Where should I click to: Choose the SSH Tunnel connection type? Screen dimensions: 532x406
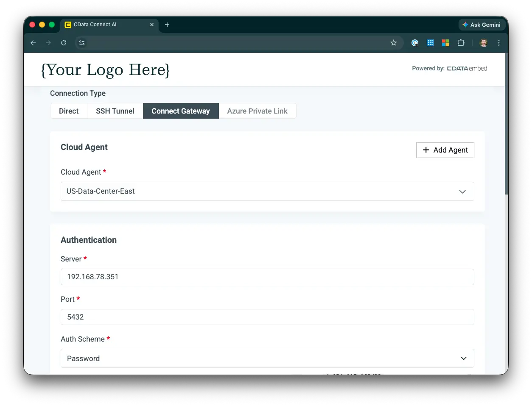(115, 111)
